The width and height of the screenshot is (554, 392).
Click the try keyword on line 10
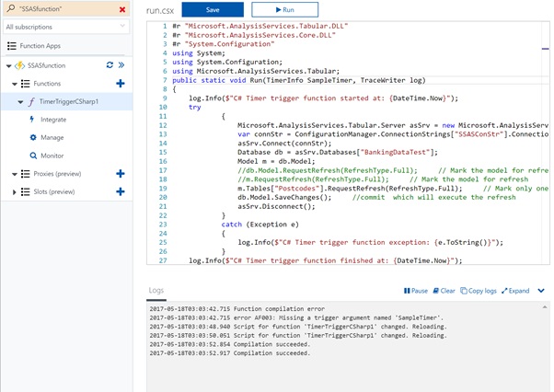195,107
